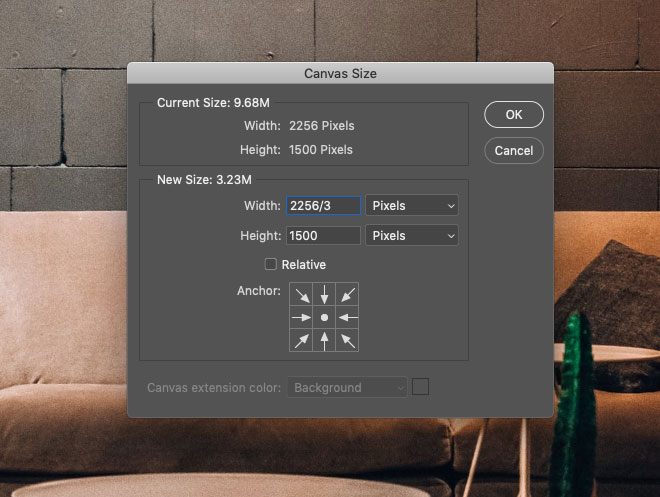Open the Height units Pixels dropdown

[x=412, y=236]
